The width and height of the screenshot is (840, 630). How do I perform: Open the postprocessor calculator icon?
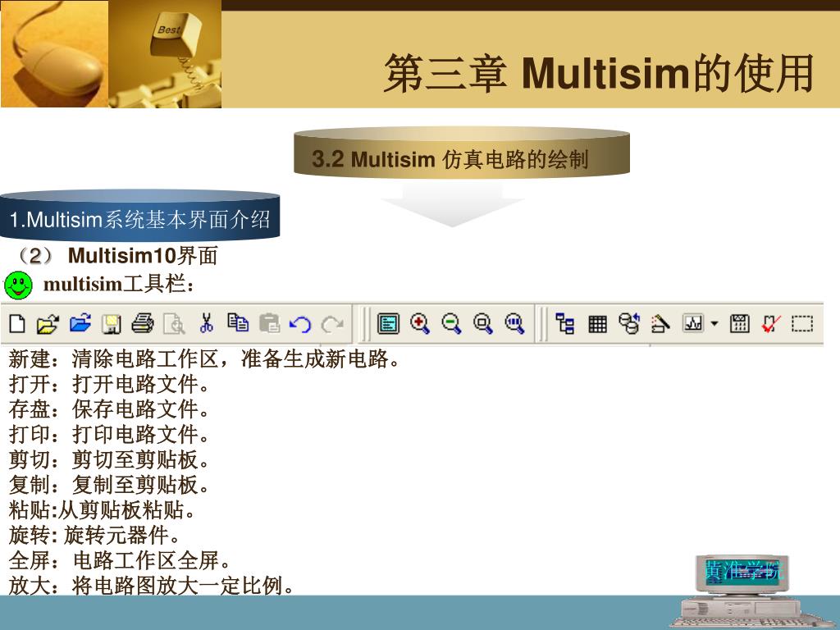tap(739, 323)
